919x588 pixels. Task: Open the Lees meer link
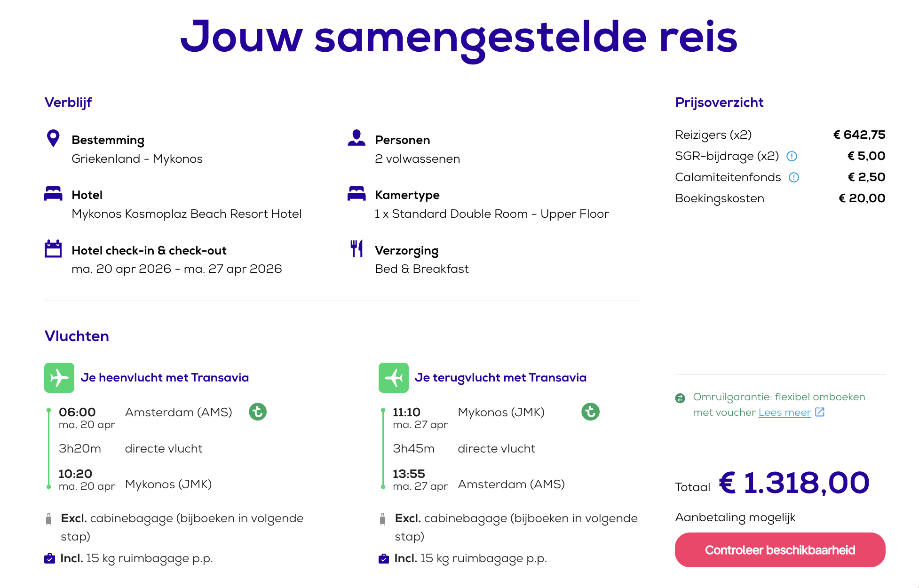tap(784, 413)
